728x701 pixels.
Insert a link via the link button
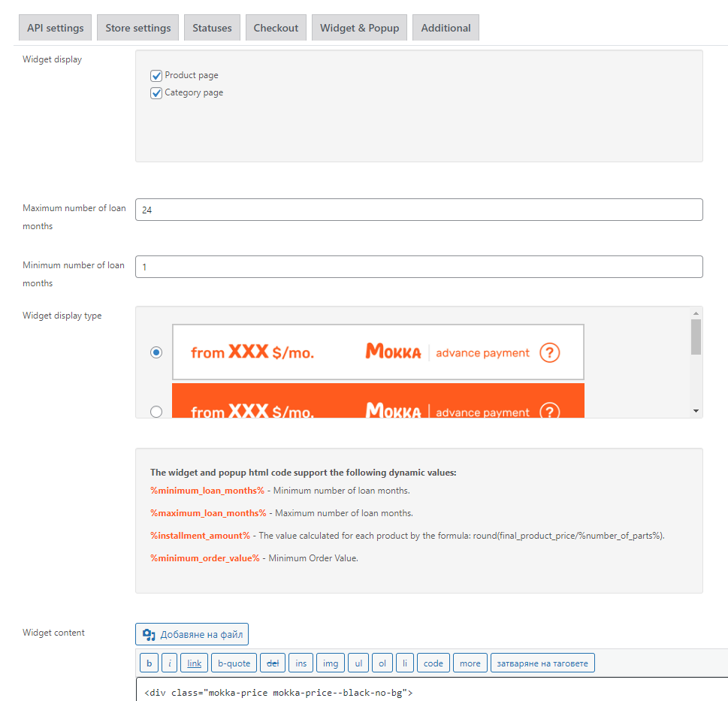click(x=194, y=663)
